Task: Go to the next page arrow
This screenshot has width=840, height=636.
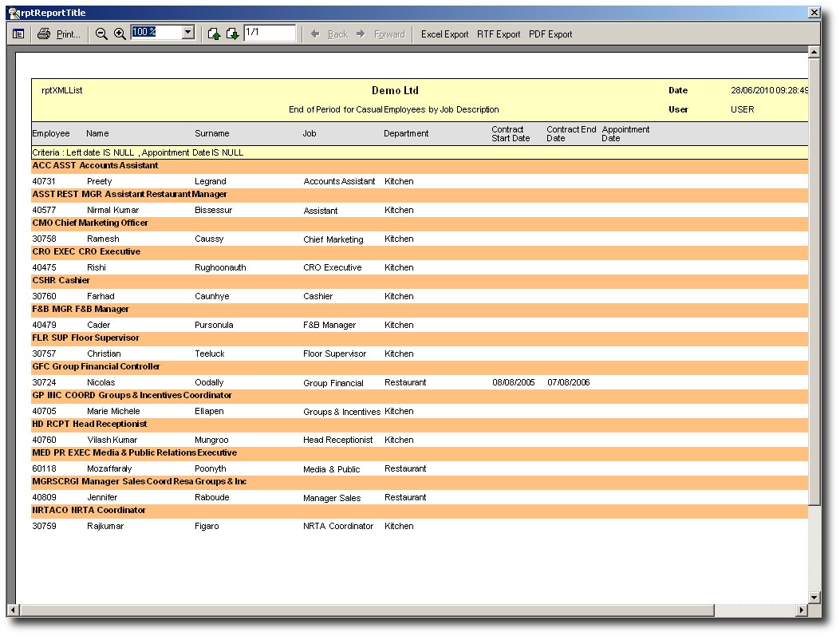Action: point(232,34)
